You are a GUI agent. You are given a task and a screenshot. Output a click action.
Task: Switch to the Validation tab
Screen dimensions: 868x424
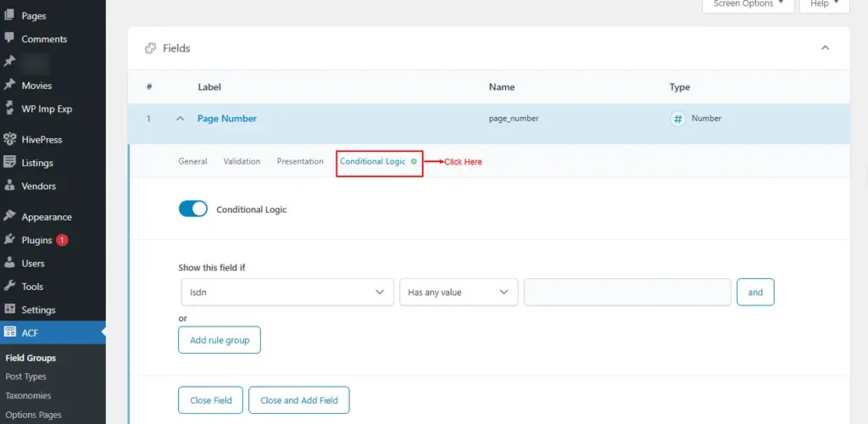pos(242,161)
